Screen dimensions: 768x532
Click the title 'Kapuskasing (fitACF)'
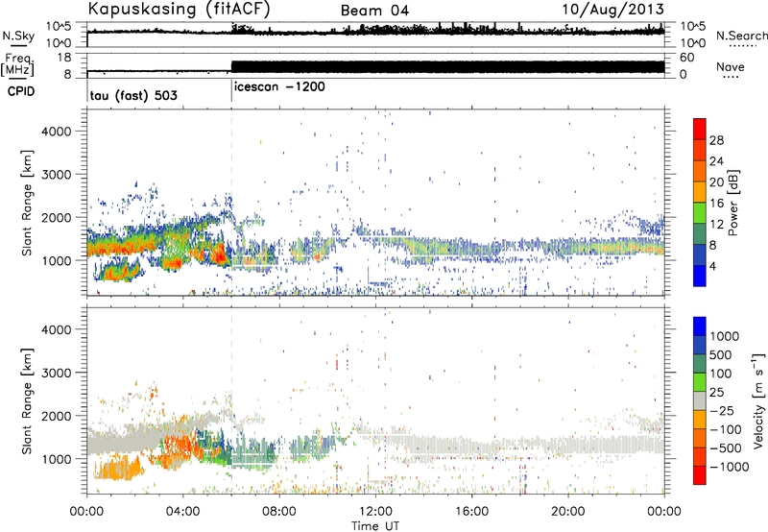(179, 10)
